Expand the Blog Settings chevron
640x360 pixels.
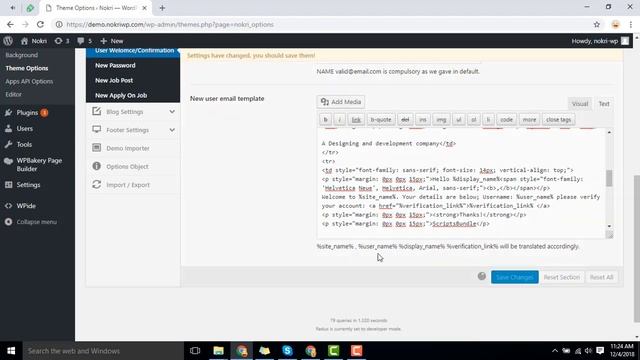[172, 111]
